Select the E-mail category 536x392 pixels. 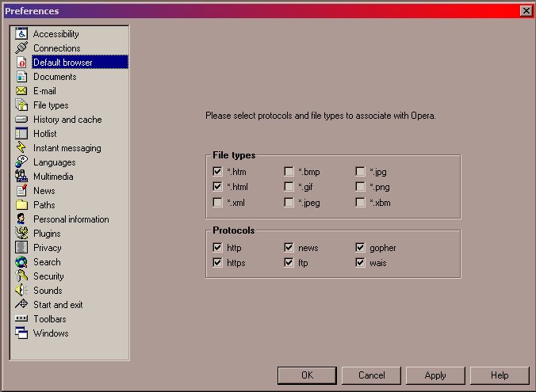pyautogui.click(x=44, y=91)
